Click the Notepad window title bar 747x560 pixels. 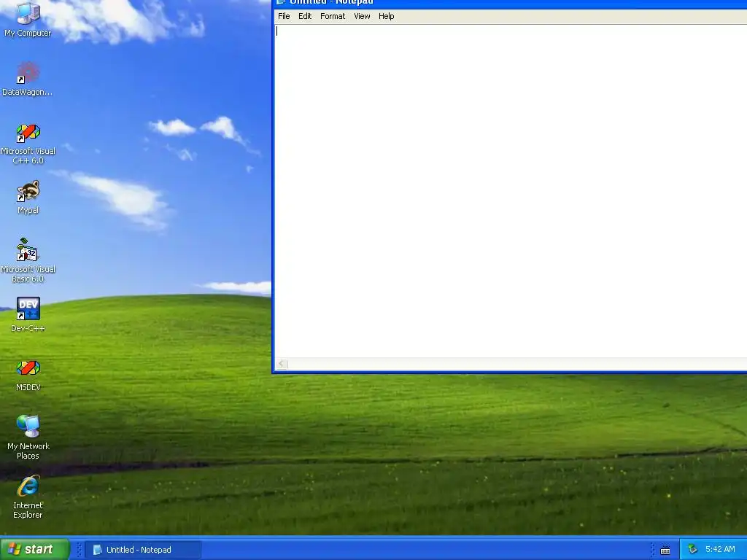pyautogui.click(x=511, y=3)
